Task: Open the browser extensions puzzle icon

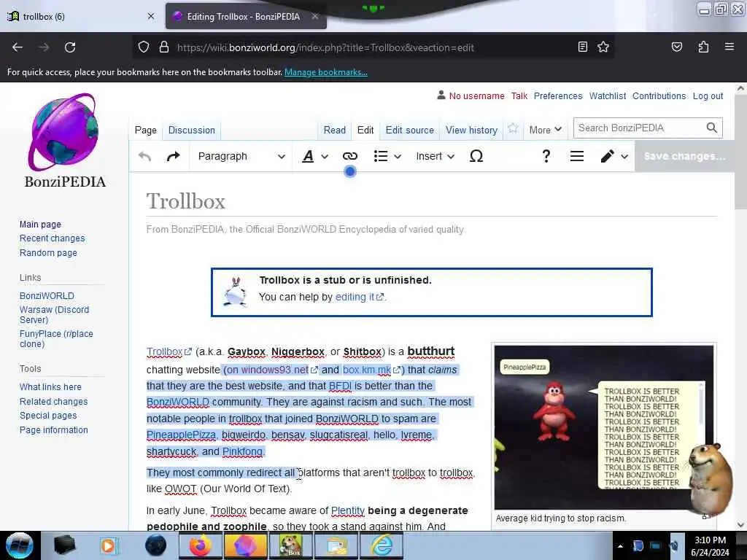Action: (x=703, y=47)
